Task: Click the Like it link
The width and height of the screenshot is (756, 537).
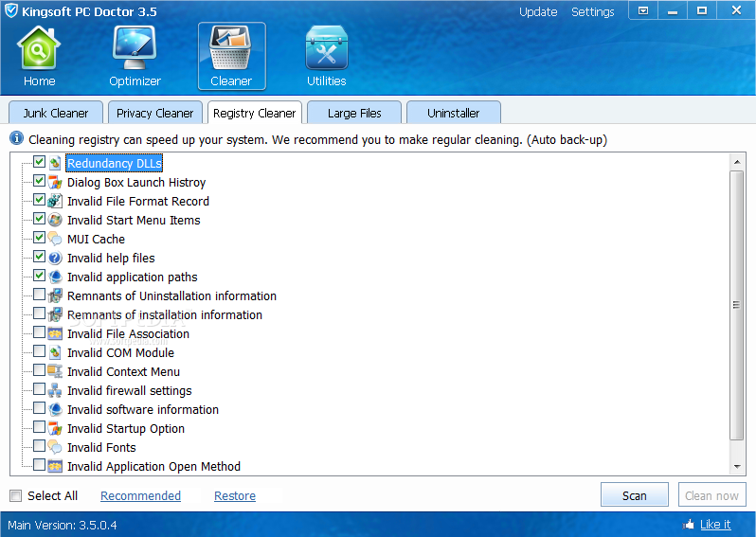Action: tap(715, 524)
